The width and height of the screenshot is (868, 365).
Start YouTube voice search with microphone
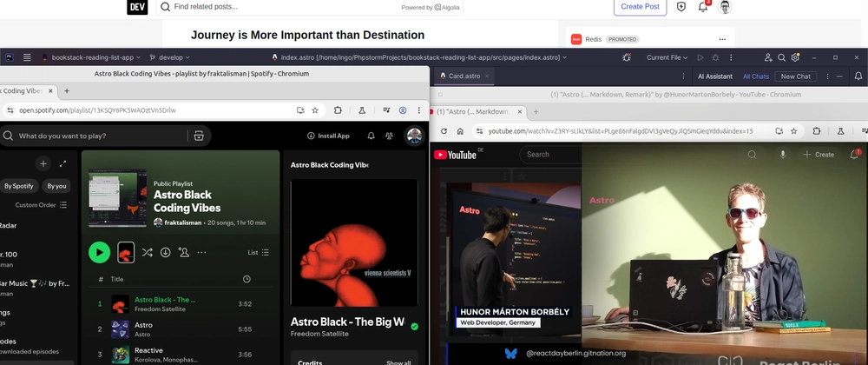[783, 155]
